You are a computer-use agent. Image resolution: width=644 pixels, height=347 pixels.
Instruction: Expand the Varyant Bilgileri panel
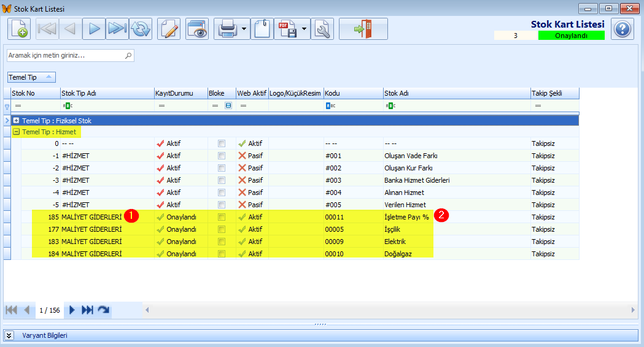(x=9, y=335)
